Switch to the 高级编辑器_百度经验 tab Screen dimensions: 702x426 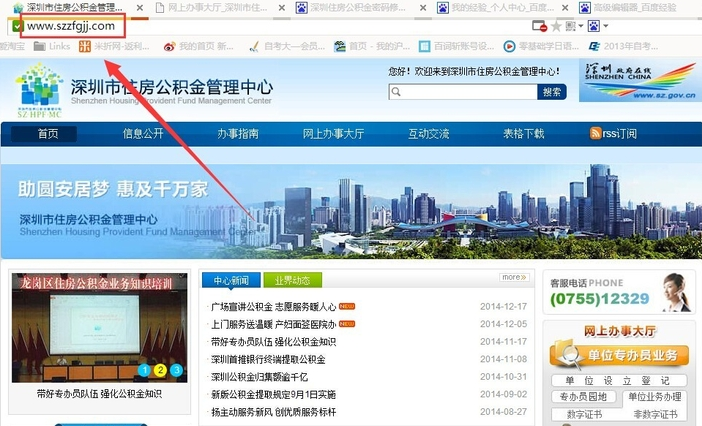(628, 8)
